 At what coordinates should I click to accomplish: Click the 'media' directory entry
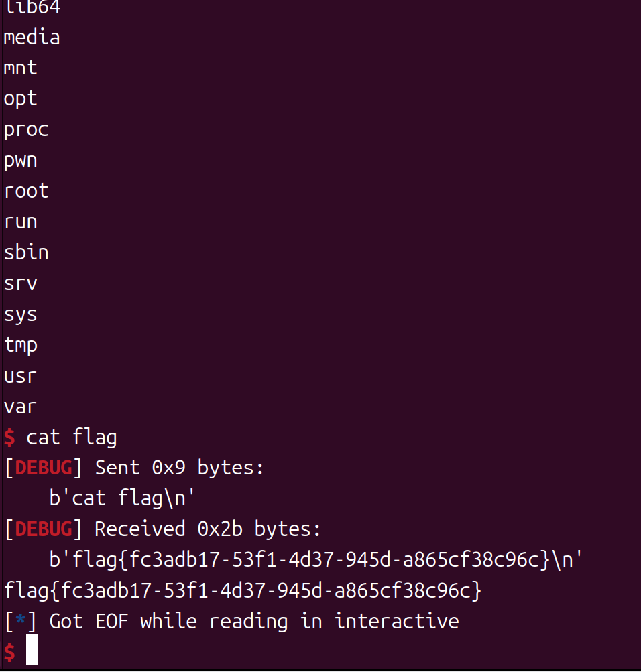[32, 38]
